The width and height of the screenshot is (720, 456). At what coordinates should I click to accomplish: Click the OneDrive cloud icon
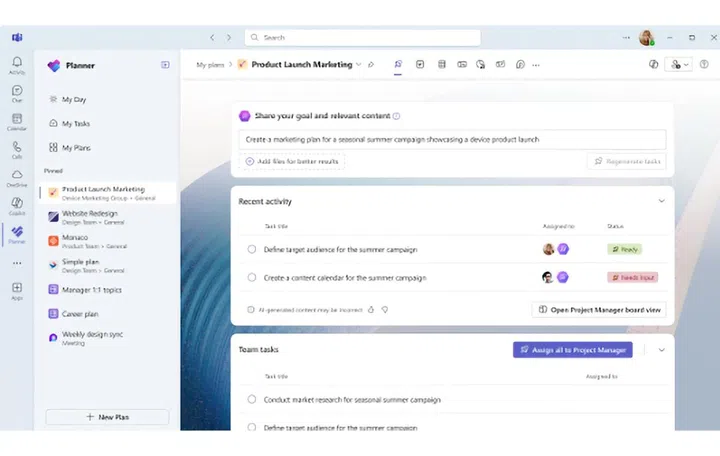(x=17, y=177)
